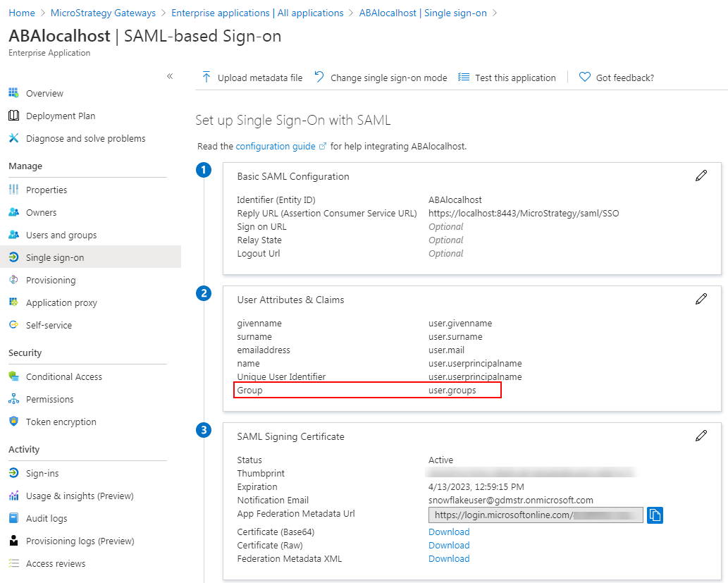Download the Federation Metadata XML
This screenshot has height=583, width=728.
pyautogui.click(x=449, y=558)
